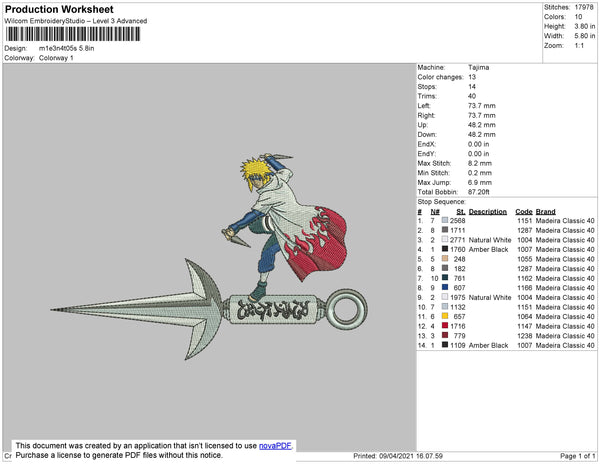The height and width of the screenshot is (464, 600).
Task: Select the Trims value 40
Action: [x=472, y=96]
